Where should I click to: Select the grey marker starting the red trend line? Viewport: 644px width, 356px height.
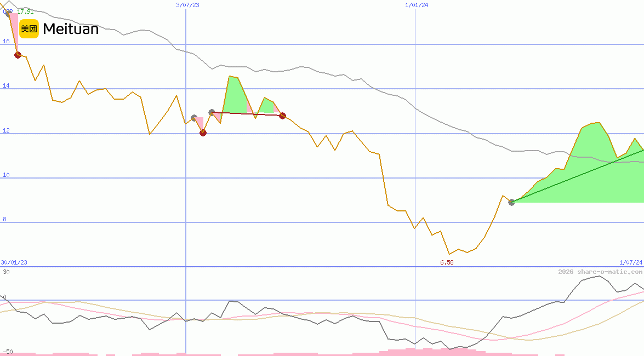212,112
